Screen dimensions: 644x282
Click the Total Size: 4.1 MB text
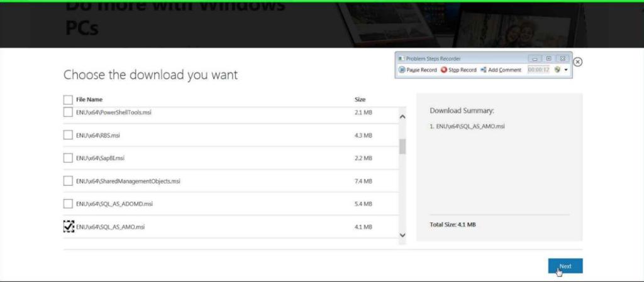(x=453, y=225)
